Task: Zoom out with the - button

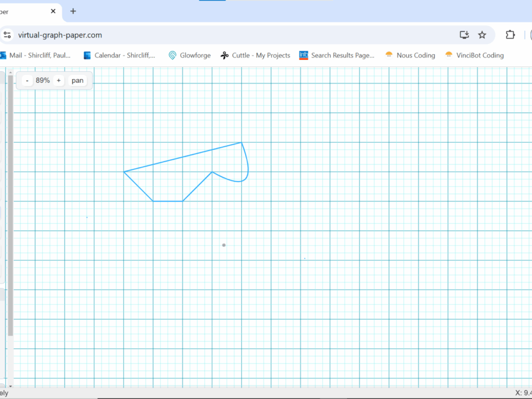Action: point(27,80)
